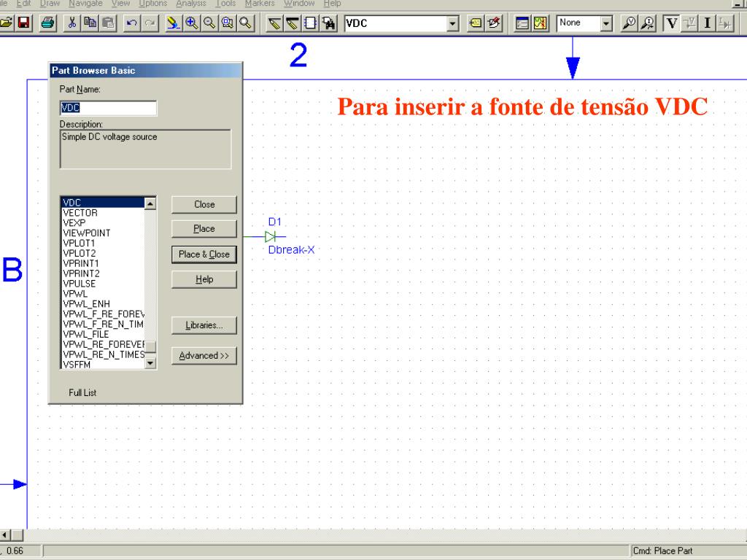Open the Navigate menu
The image size is (747, 560).
85,4
